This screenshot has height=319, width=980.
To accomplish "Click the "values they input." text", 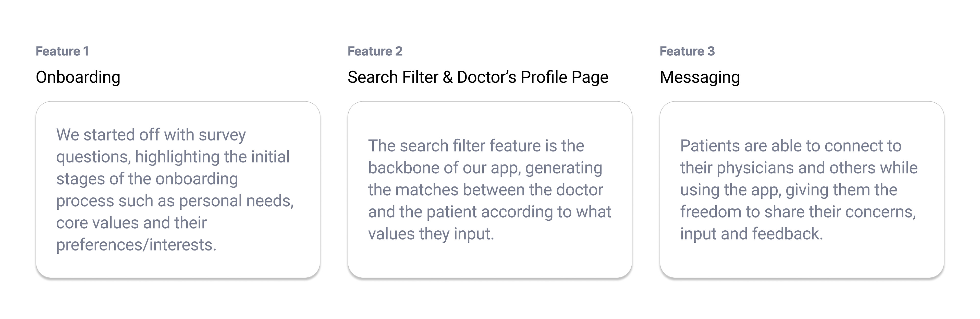I will pos(431,234).
